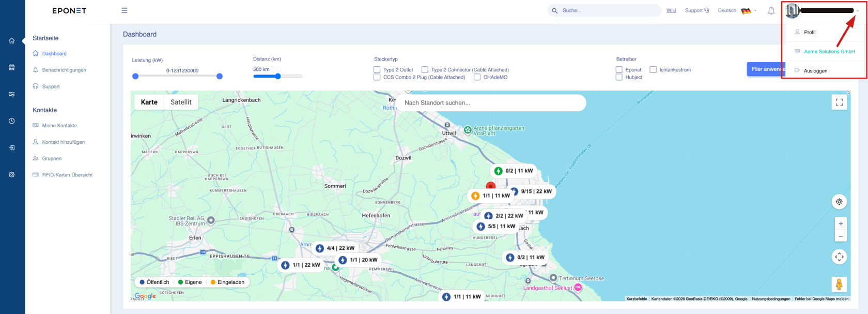
Task: Open Dashboard in the sidebar
Action: [x=54, y=53]
